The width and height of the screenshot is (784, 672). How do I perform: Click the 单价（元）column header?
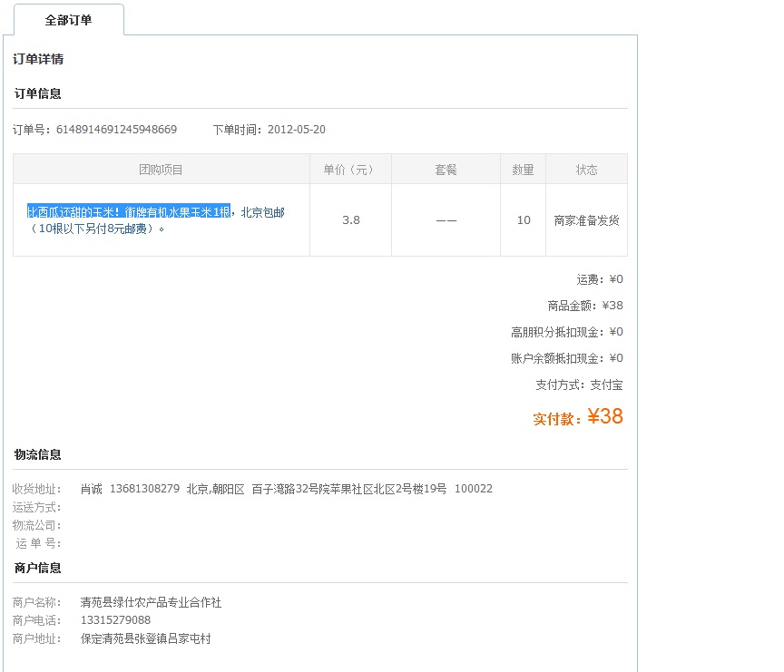click(349, 169)
